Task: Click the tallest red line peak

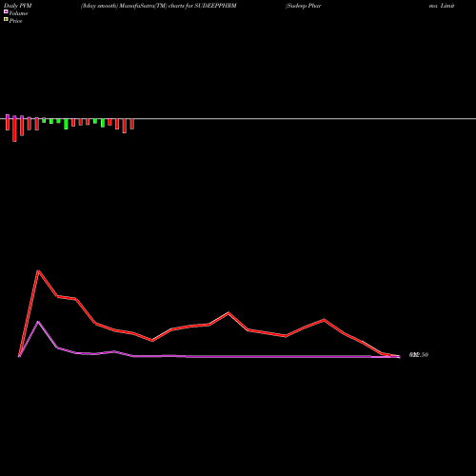Action: [x=38, y=270]
